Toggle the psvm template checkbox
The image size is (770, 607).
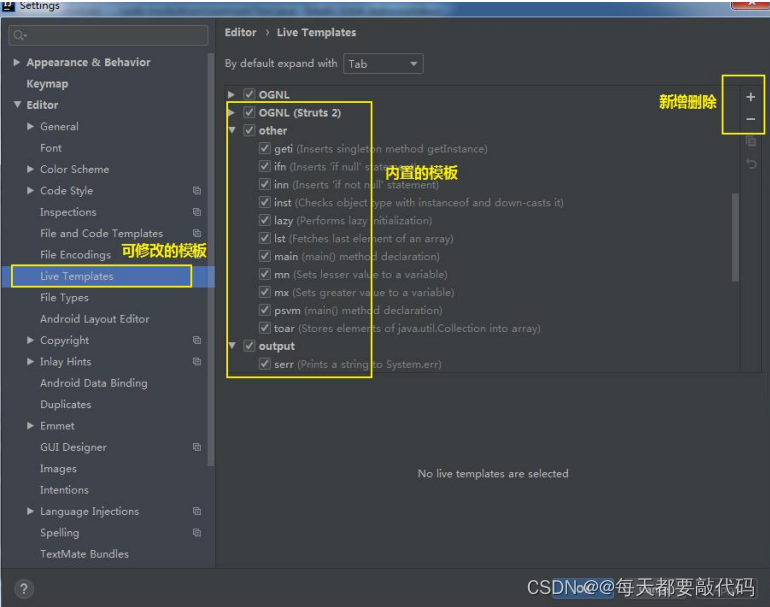point(265,310)
